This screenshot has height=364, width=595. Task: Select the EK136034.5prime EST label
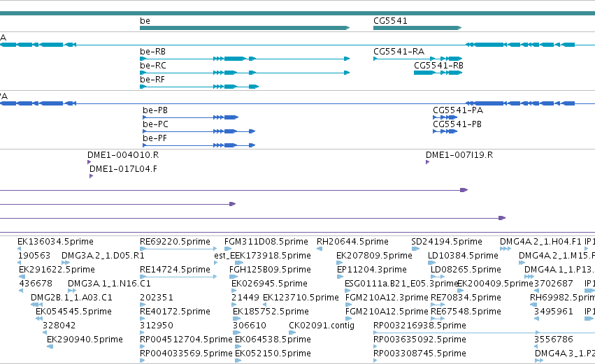tap(55, 242)
